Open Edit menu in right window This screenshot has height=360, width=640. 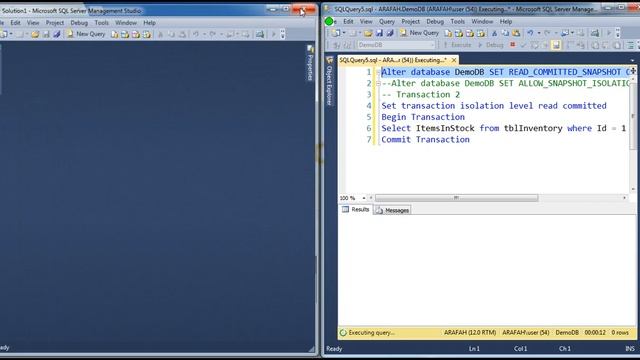pyautogui.click(x=348, y=22)
